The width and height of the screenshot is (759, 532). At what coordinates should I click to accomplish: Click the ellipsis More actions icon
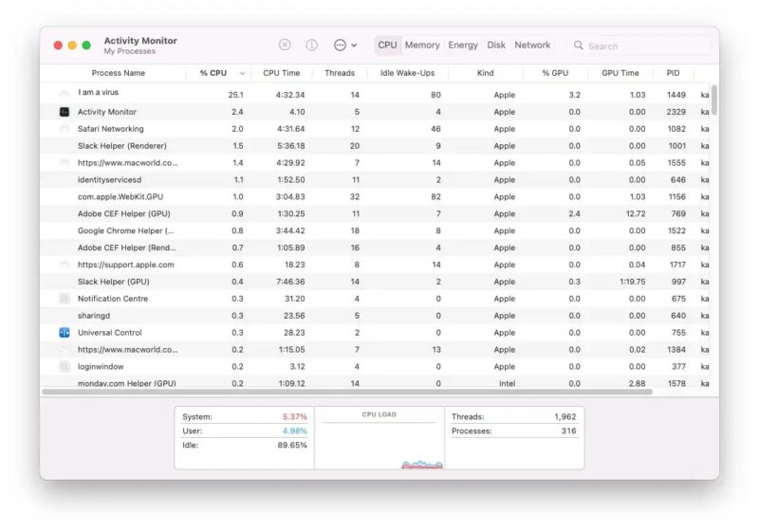340,45
